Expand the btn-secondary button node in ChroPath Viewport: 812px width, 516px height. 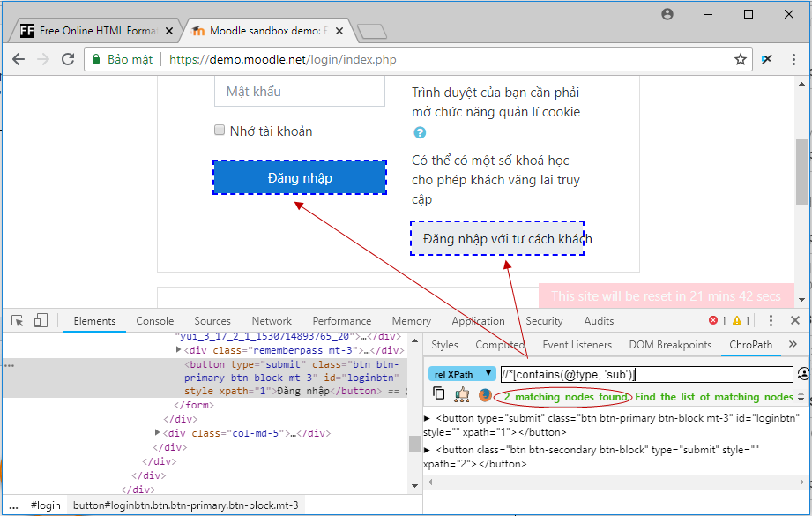click(428, 450)
